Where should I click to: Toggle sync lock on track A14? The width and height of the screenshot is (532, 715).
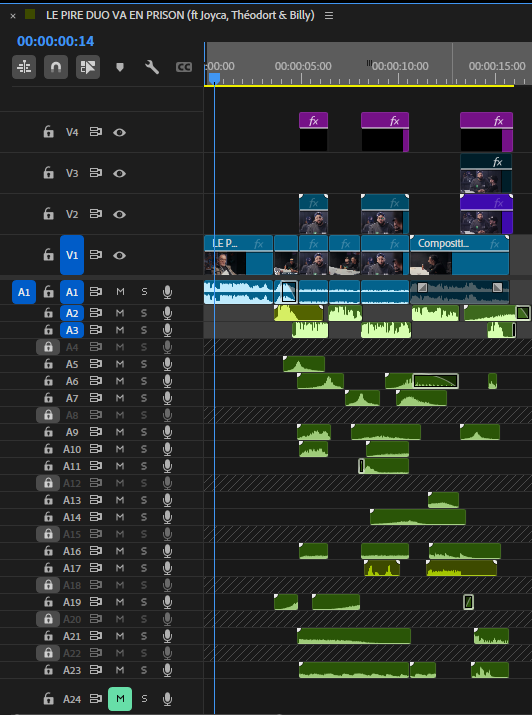click(x=96, y=517)
